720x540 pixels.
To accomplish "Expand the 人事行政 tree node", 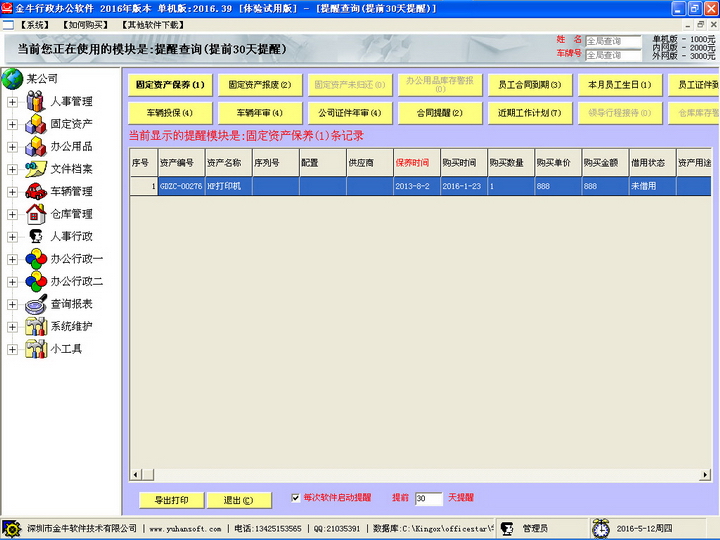I will 12,237.
